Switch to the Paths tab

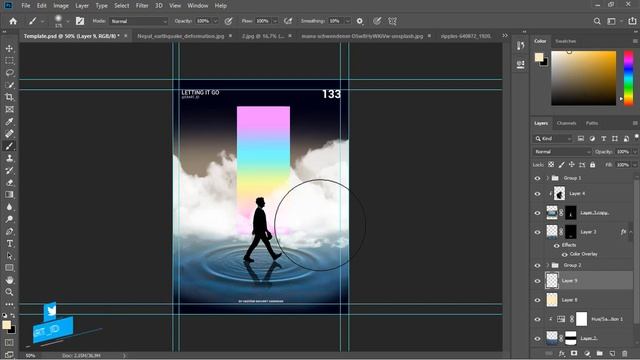592,123
